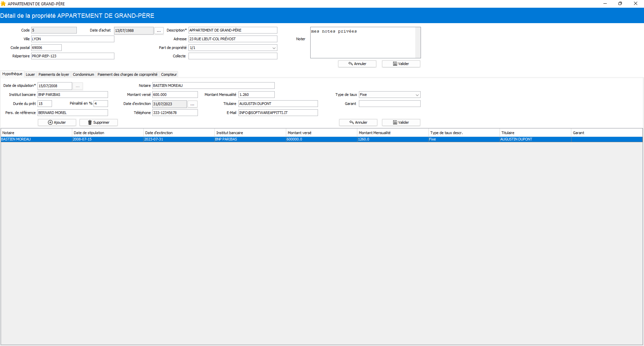Image resolution: width=644 pixels, height=346 pixels.
Task: Click Supprimer to delete the mortgage
Action: click(99, 122)
